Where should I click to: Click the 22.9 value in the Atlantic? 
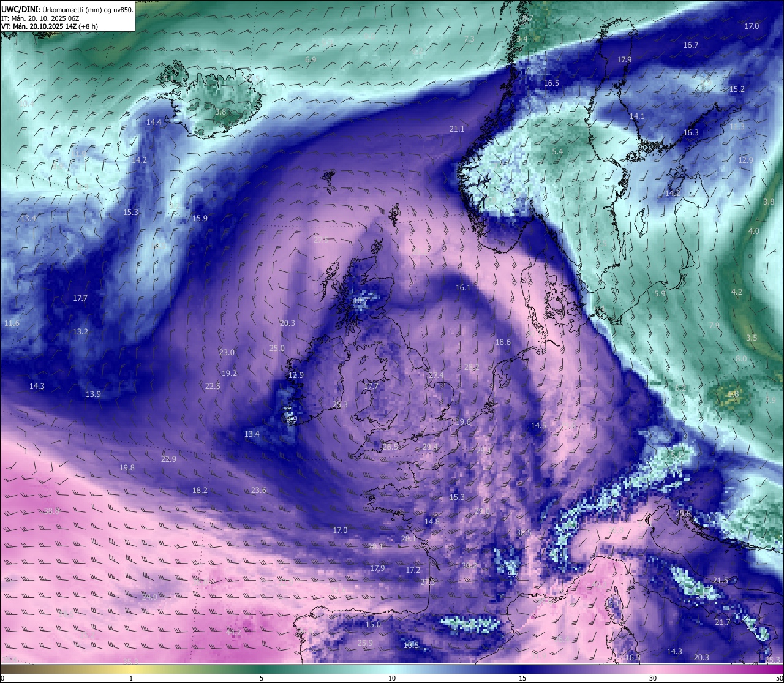168,459
